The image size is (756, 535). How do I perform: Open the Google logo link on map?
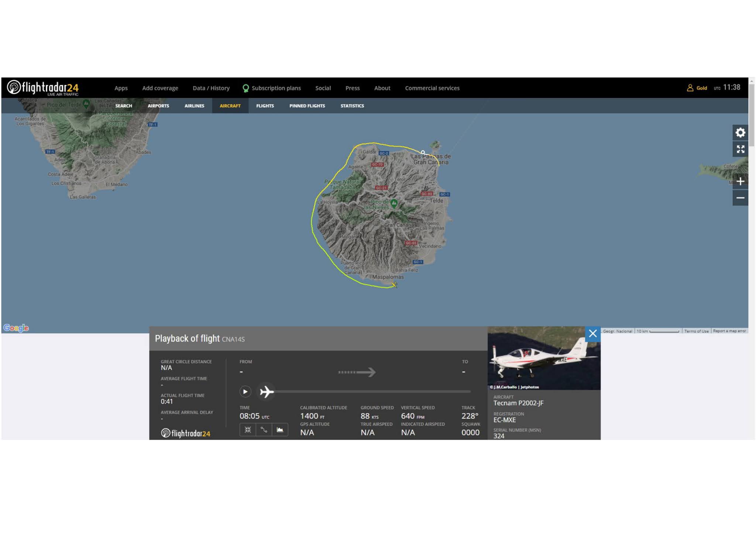coord(16,328)
